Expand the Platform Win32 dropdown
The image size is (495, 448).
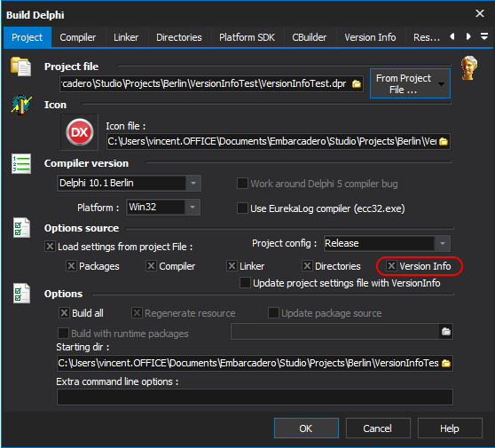192,208
